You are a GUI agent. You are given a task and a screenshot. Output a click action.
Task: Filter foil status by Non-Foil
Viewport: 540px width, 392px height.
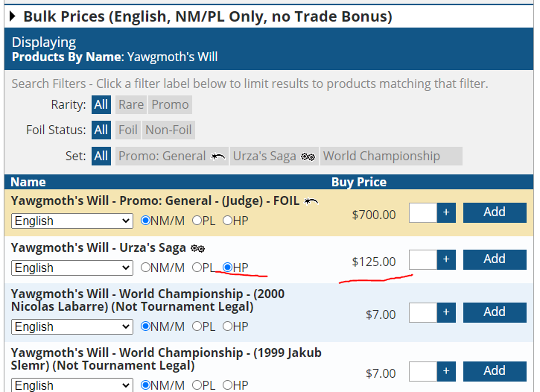168,130
